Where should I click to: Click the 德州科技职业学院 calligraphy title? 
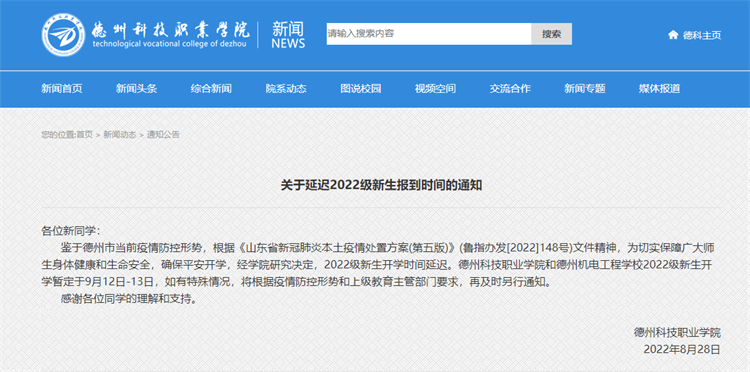click(171, 30)
